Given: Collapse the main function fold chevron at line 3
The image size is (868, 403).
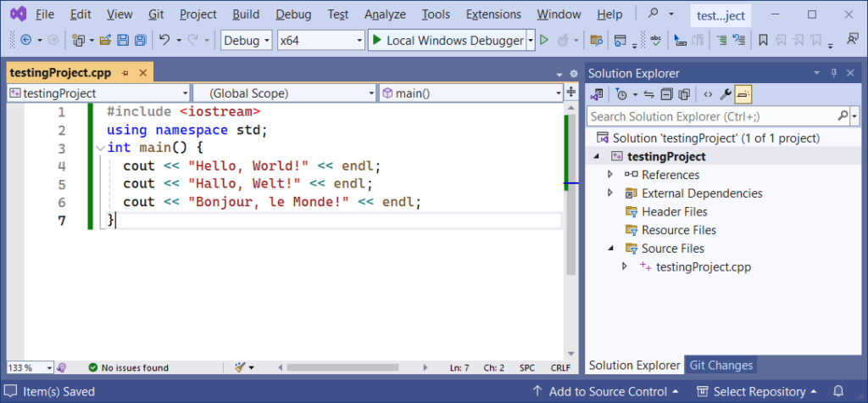Looking at the screenshot, I should [99, 148].
